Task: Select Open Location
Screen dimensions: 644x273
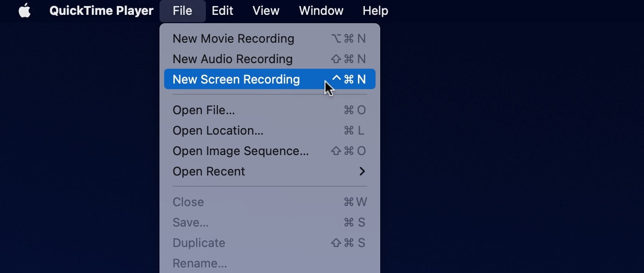Action: tap(218, 130)
